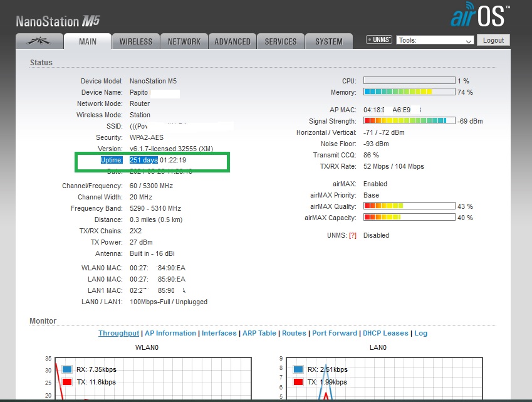The width and height of the screenshot is (532, 402).
Task: Open the Tools dropdown
Action: point(435,40)
